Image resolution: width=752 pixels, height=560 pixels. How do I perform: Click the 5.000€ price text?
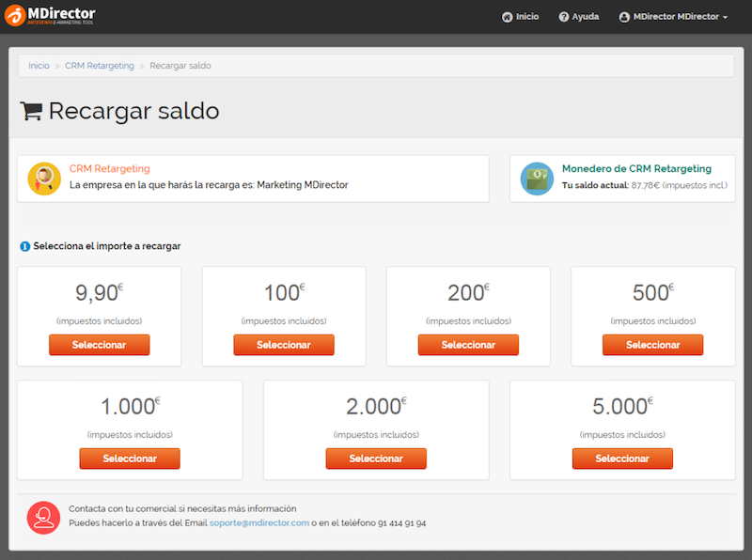(622, 406)
